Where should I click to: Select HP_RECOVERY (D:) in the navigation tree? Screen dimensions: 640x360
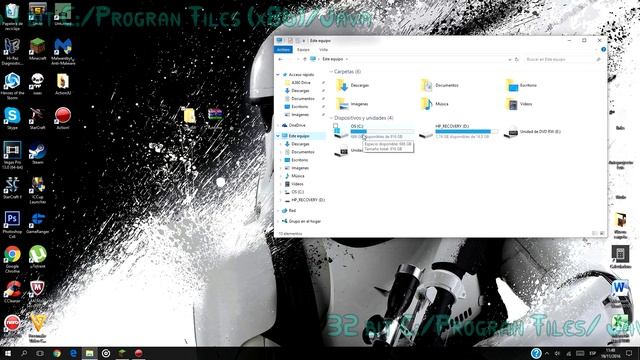tap(304, 200)
